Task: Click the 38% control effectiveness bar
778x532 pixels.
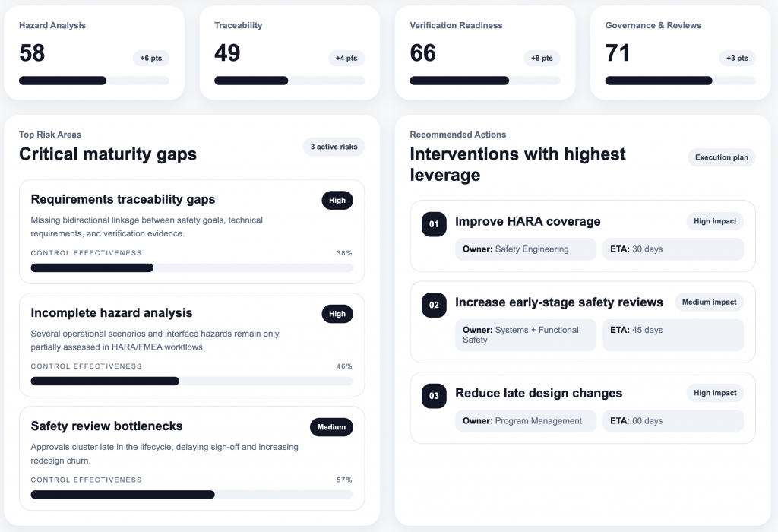Action: [191, 268]
